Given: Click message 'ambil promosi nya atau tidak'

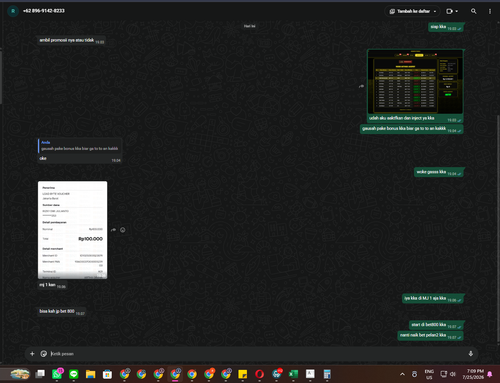Looking at the screenshot, I should pyautogui.click(x=72, y=40).
